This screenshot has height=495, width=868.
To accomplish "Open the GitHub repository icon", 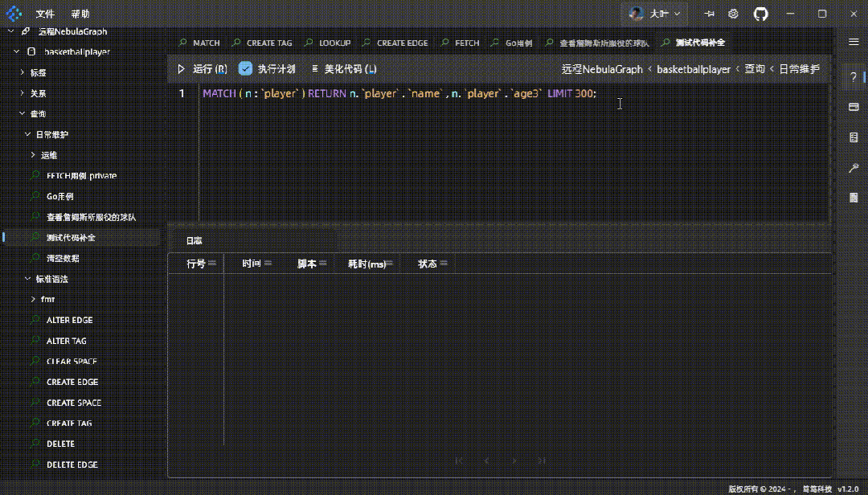I will [x=760, y=14].
